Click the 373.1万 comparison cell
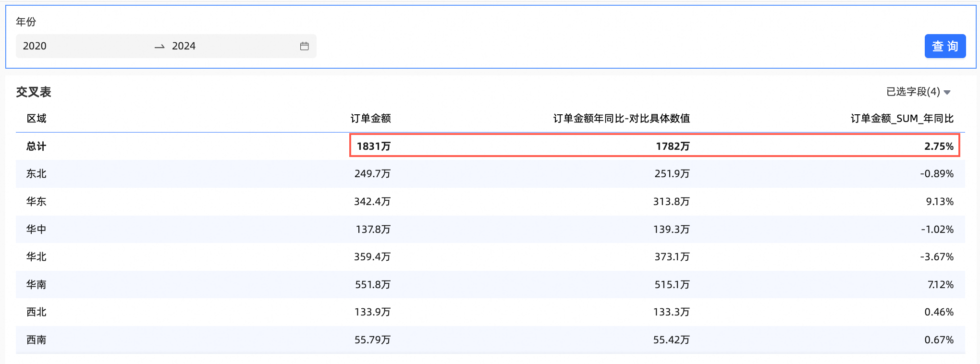The width and height of the screenshot is (980, 364). (672, 257)
